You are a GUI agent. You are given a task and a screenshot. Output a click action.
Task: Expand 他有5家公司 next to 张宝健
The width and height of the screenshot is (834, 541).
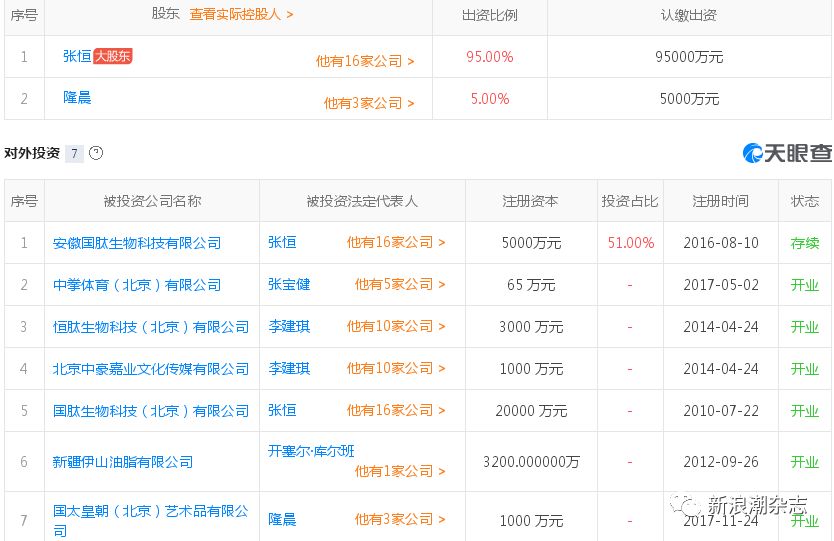399,285
